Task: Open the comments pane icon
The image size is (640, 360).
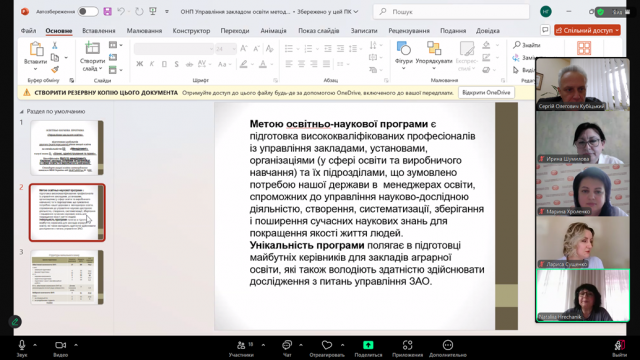Action: [x=545, y=30]
